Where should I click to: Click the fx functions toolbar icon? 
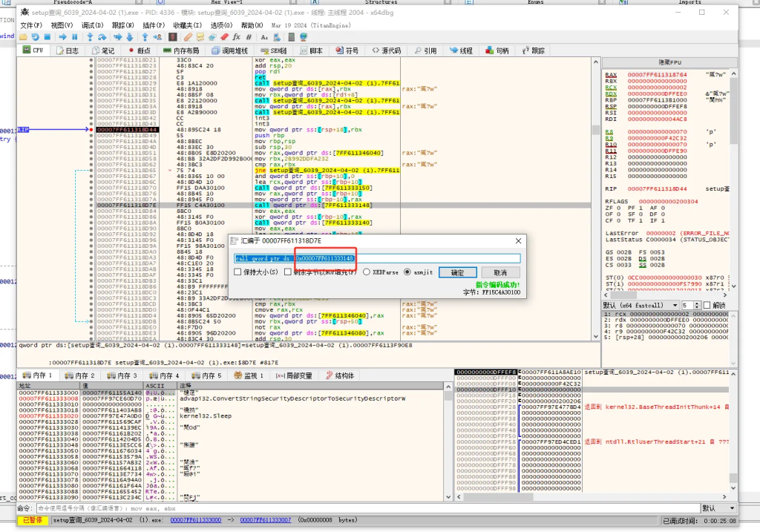(x=237, y=36)
